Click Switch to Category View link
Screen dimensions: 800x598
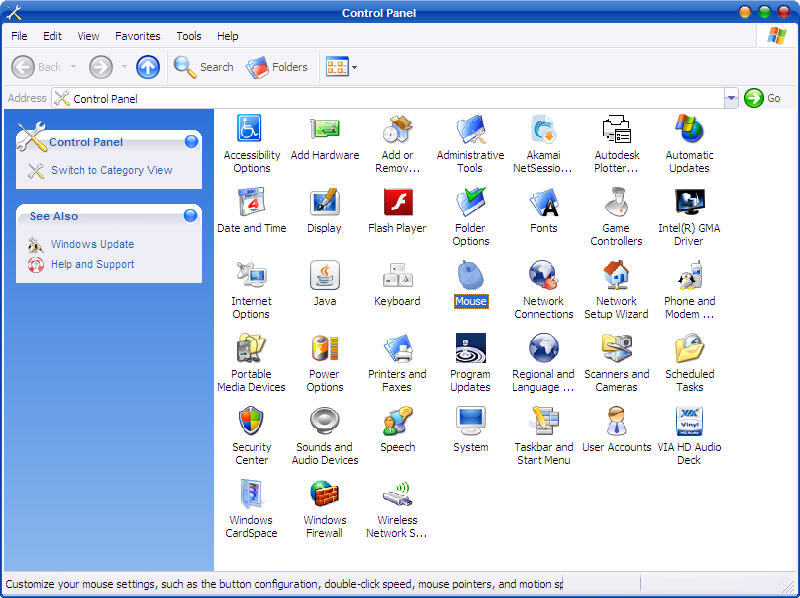[x=111, y=170]
